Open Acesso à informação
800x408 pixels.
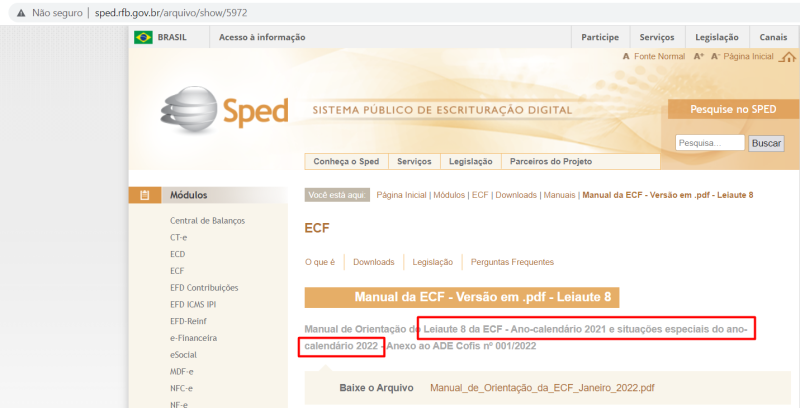tap(262, 37)
